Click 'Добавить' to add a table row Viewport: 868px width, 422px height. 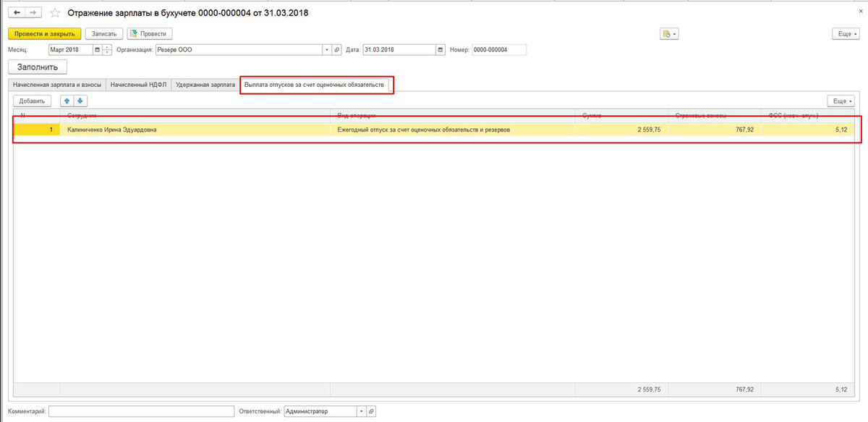32,101
